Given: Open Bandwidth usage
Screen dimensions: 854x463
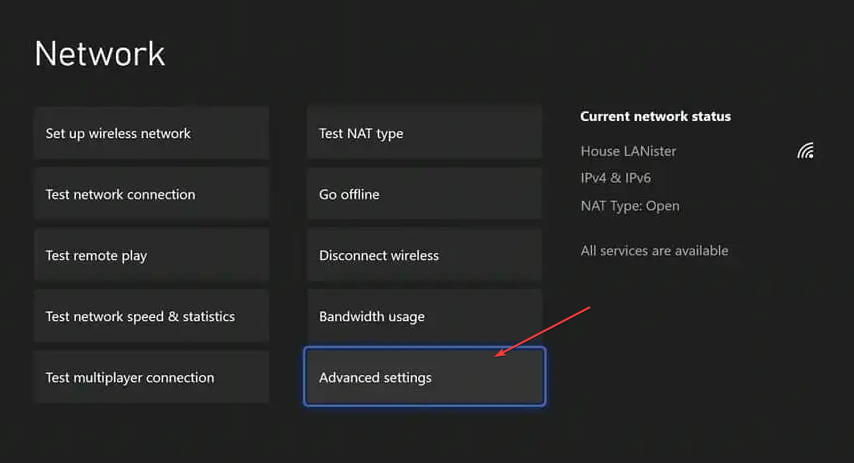Looking at the screenshot, I should 424,316.
